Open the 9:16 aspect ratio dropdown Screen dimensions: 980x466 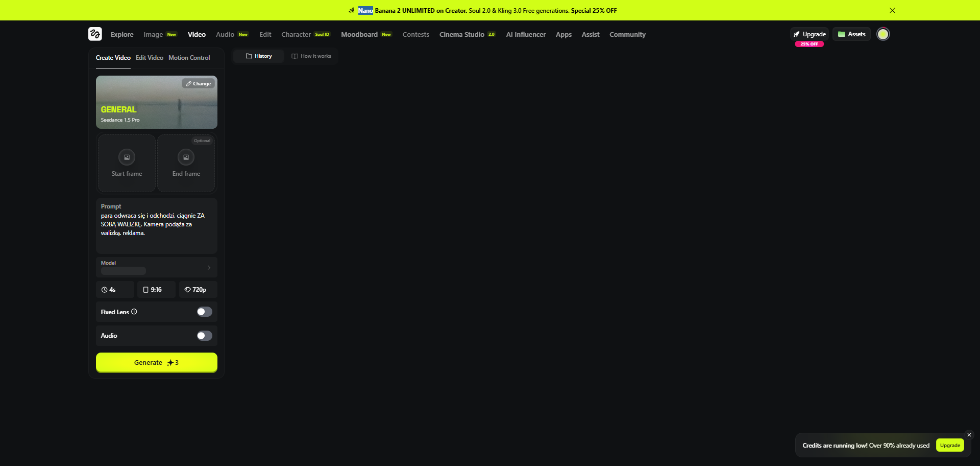tap(156, 290)
